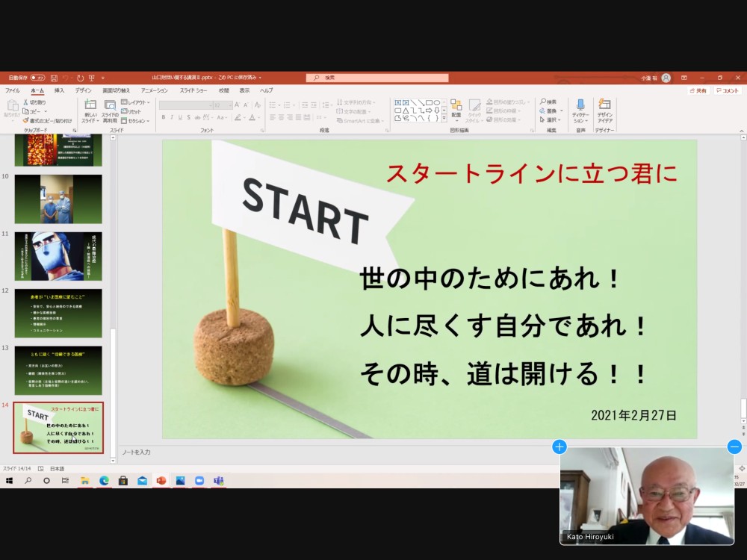Image resolution: width=747 pixels, height=560 pixels.
Task: Click the search box in the title bar
Action: point(377,78)
